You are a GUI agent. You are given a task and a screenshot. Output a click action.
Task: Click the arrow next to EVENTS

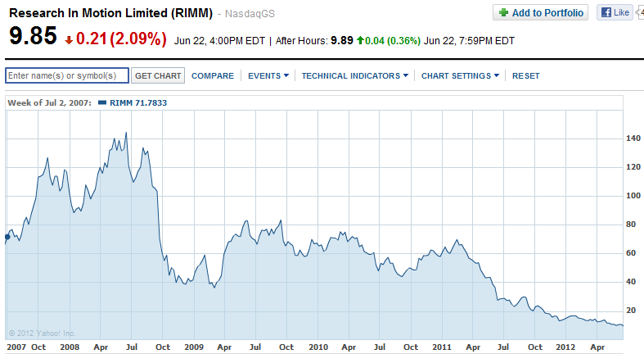coord(286,75)
